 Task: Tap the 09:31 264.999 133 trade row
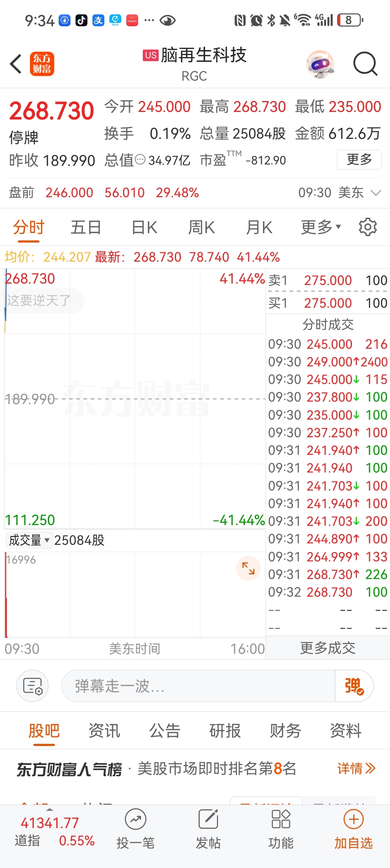tap(328, 557)
